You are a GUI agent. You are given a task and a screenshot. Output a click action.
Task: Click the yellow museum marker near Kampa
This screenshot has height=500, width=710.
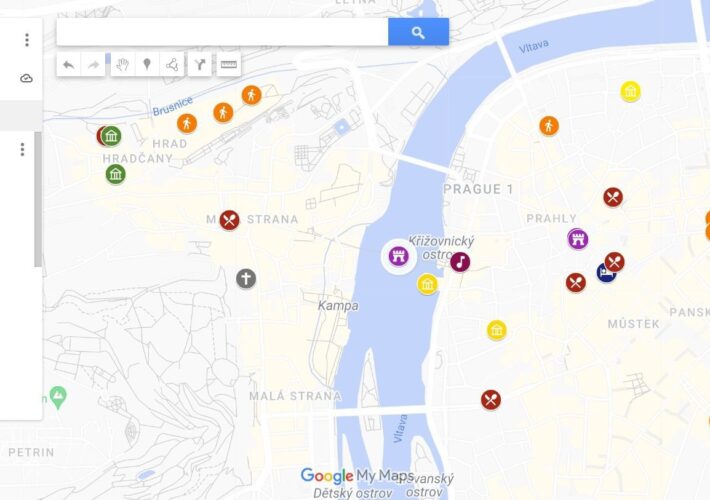[x=427, y=284]
